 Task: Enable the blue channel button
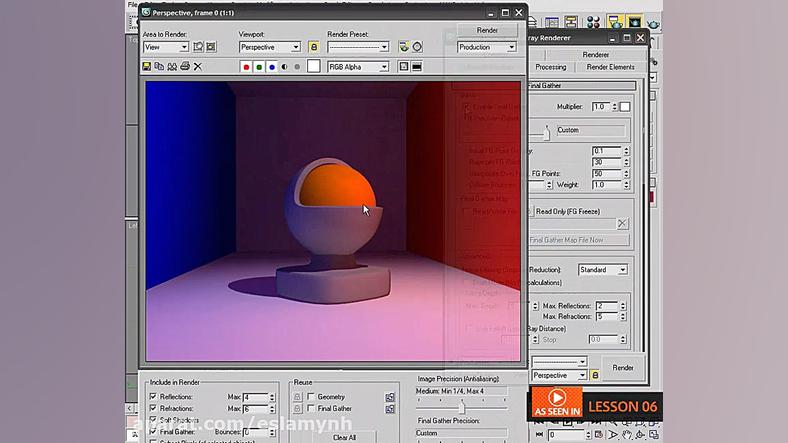click(x=272, y=66)
